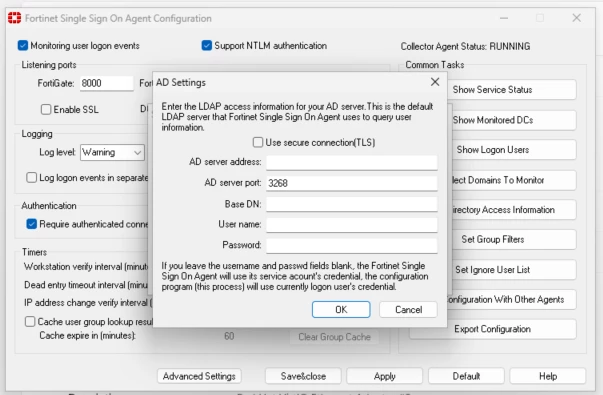This screenshot has width=603, height=395.
Task: Toggle Cache user group lookup result checkbox
Action: point(30,322)
